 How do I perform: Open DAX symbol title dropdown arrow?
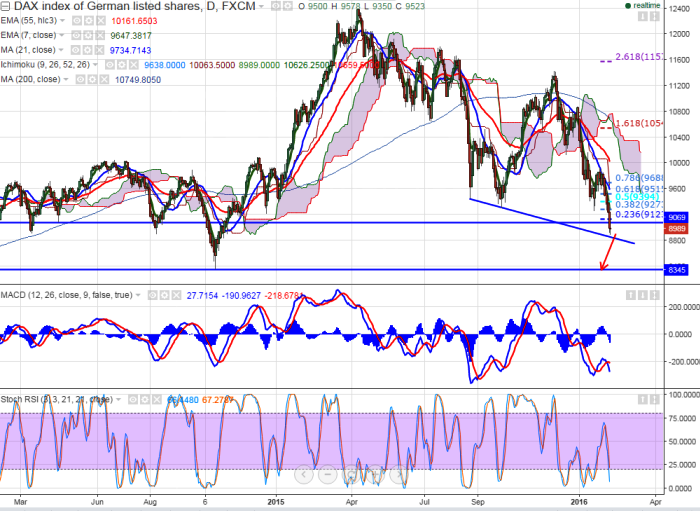tap(262, 7)
